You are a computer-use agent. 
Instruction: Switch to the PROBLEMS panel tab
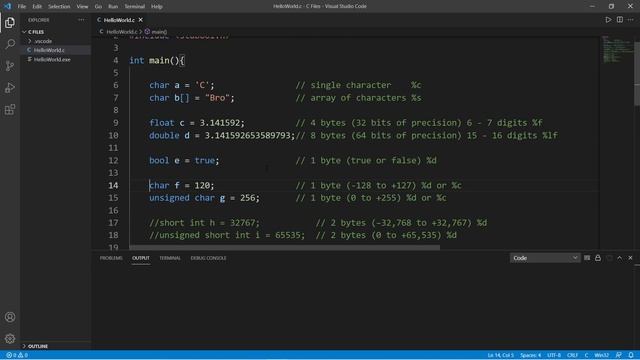click(111, 258)
